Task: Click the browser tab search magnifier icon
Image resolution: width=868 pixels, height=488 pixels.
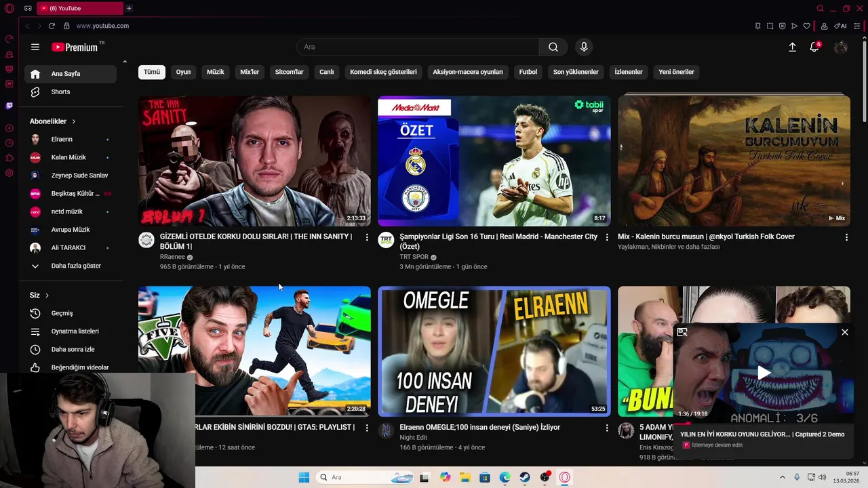Action: (x=820, y=8)
